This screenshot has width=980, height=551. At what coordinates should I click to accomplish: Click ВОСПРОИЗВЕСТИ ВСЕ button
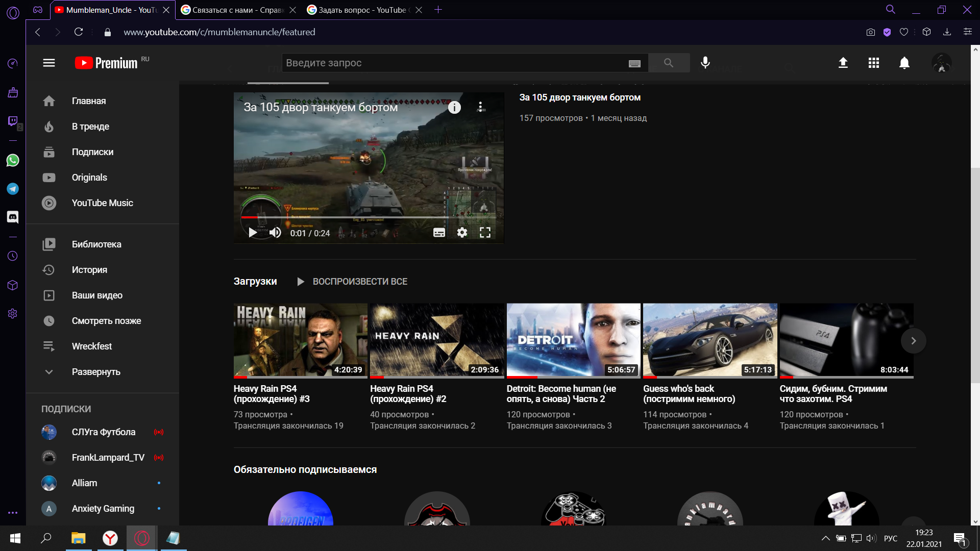pos(352,282)
